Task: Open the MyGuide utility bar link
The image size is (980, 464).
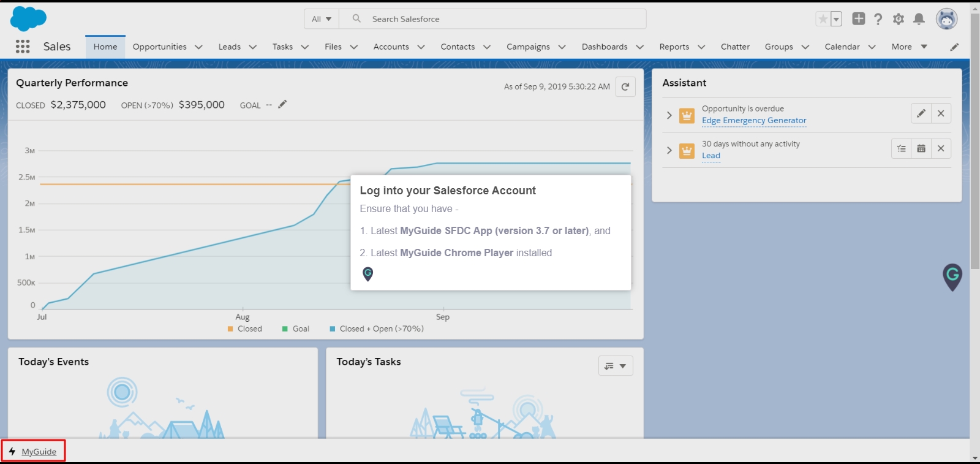Action: pyautogui.click(x=39, y=452)
